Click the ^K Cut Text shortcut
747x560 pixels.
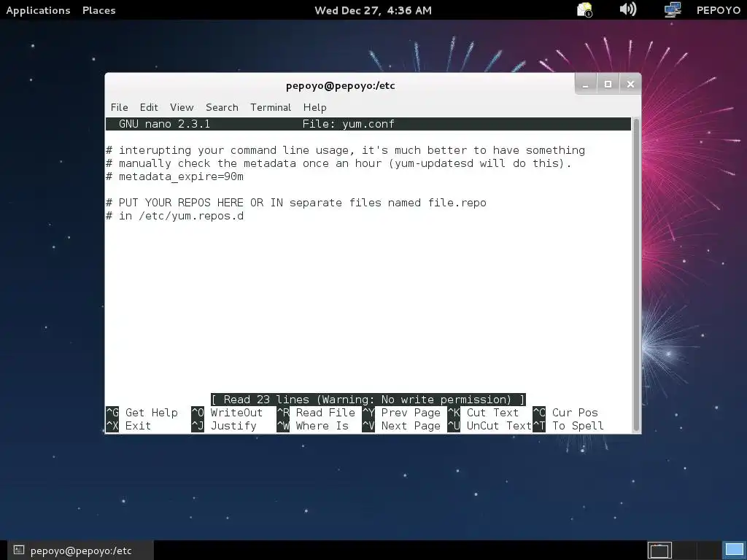[483, 413]
